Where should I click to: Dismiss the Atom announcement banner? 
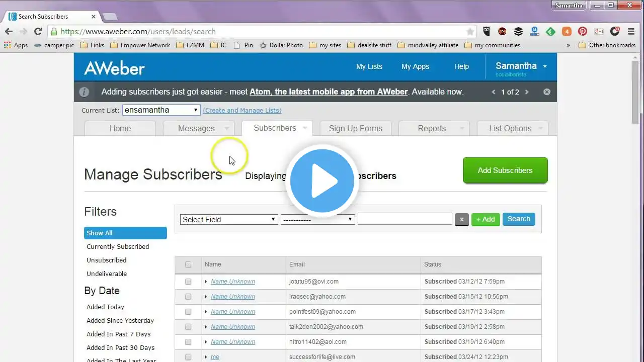tap(547, 92)
